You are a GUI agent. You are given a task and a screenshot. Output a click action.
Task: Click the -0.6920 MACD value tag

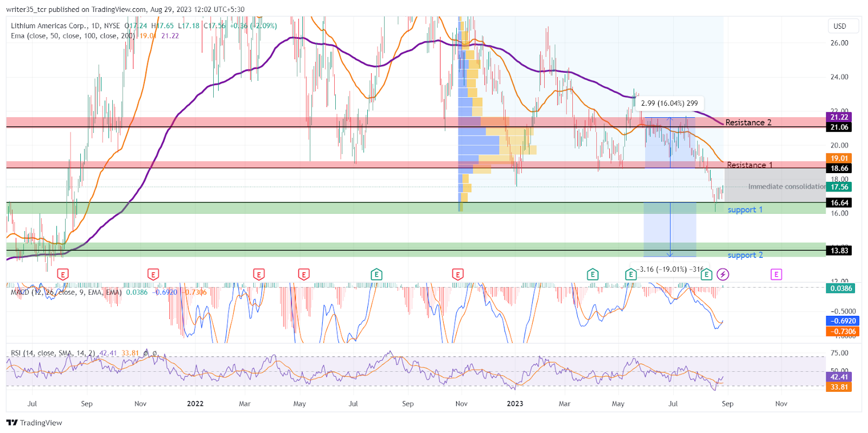(x=842, y=321)
